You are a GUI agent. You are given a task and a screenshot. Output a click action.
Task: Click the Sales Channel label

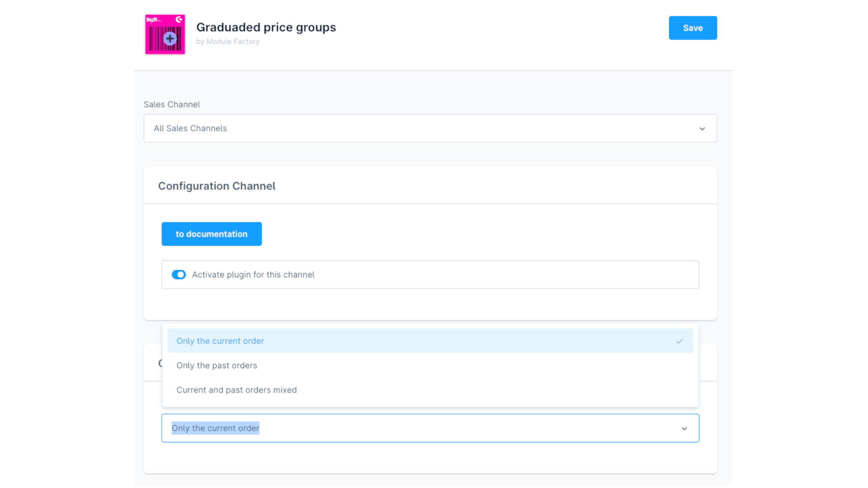pyautogui.click(x=172, y=104)
